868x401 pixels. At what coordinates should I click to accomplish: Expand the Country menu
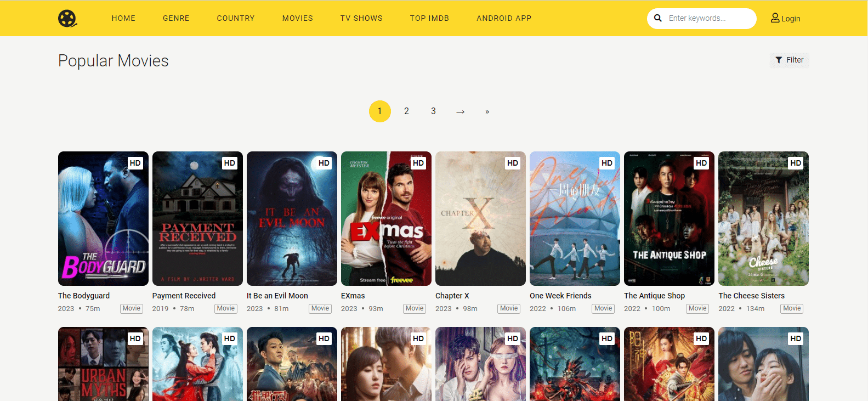[236, 18]
